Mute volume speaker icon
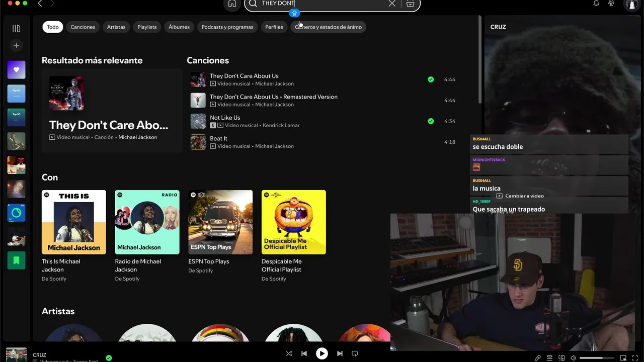The image size is (644, 362). click(573, 358)
